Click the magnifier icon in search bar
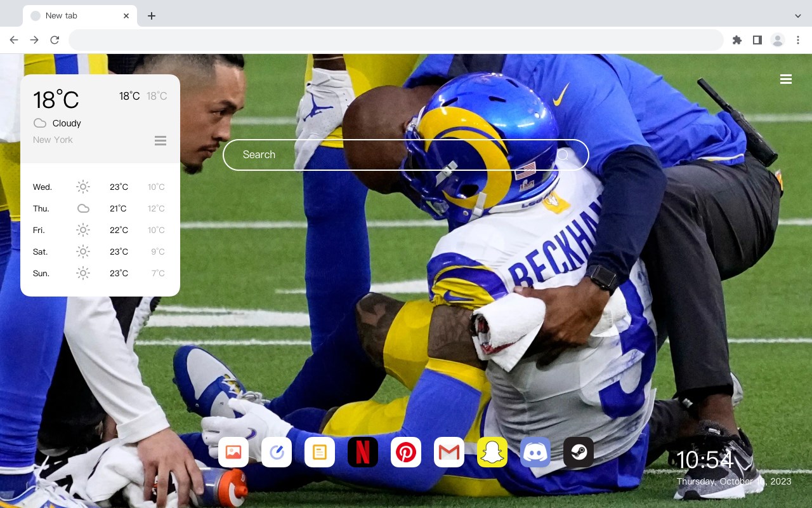Image resolution: width=812 pixels, height=508 pixels. point(563,154)
